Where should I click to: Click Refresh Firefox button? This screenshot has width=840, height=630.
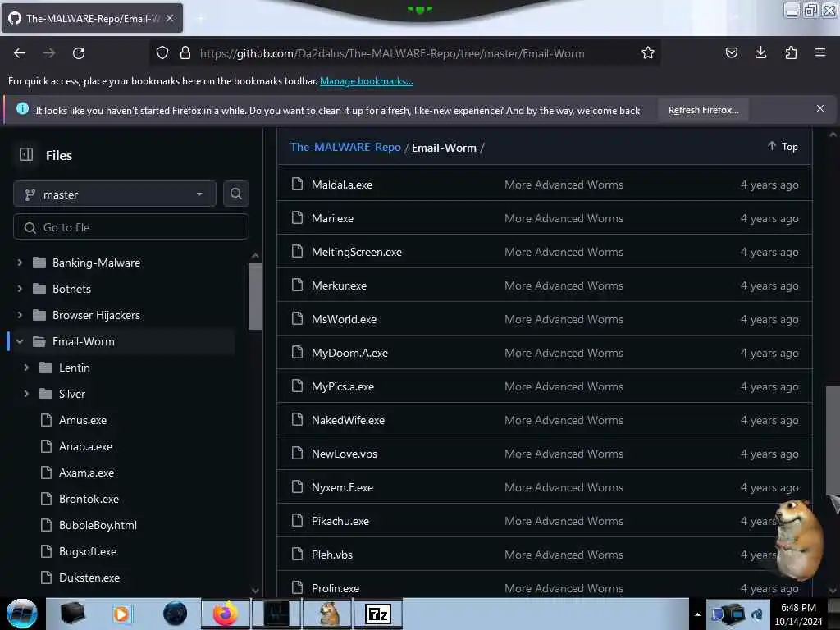[x=703, y=110]
